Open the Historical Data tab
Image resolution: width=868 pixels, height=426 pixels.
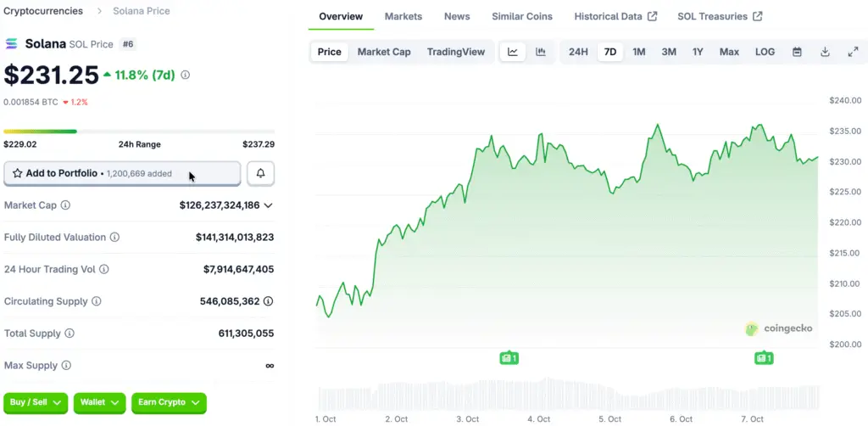pos(615,16)
